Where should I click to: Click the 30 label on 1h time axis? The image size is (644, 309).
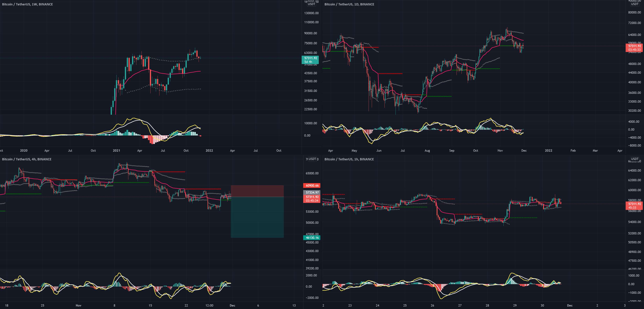tap(542, 305)
